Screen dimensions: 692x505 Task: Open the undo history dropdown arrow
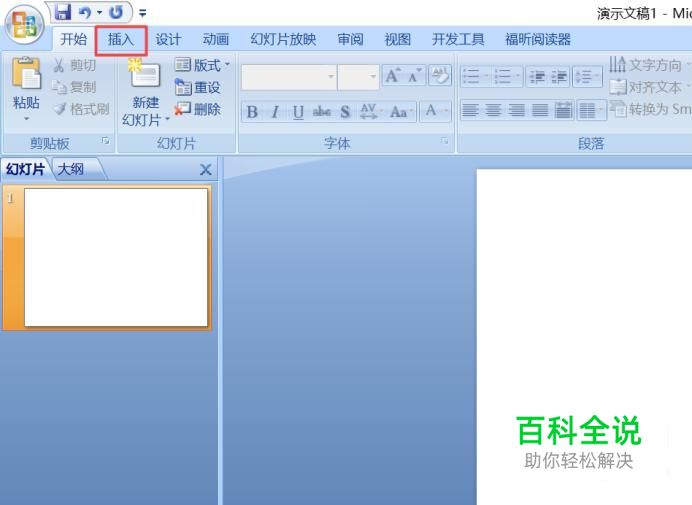[99, 12]
